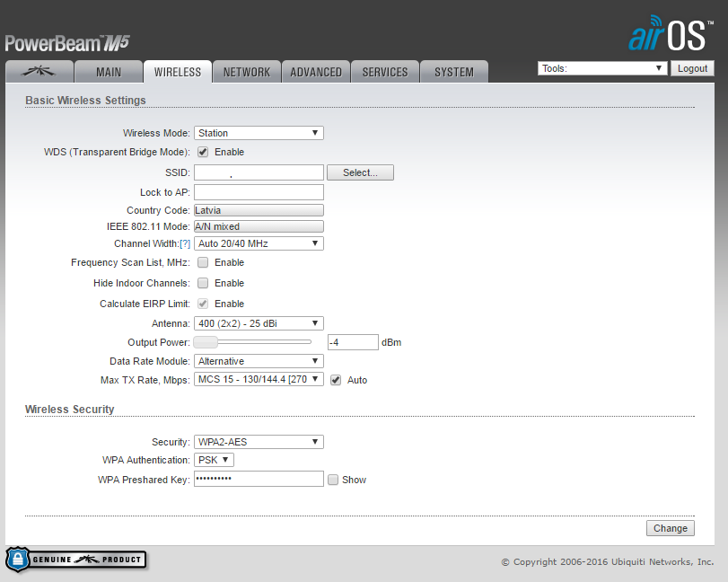
Task: Open the Channel Width dropdown
Action: tap(259, 243)
